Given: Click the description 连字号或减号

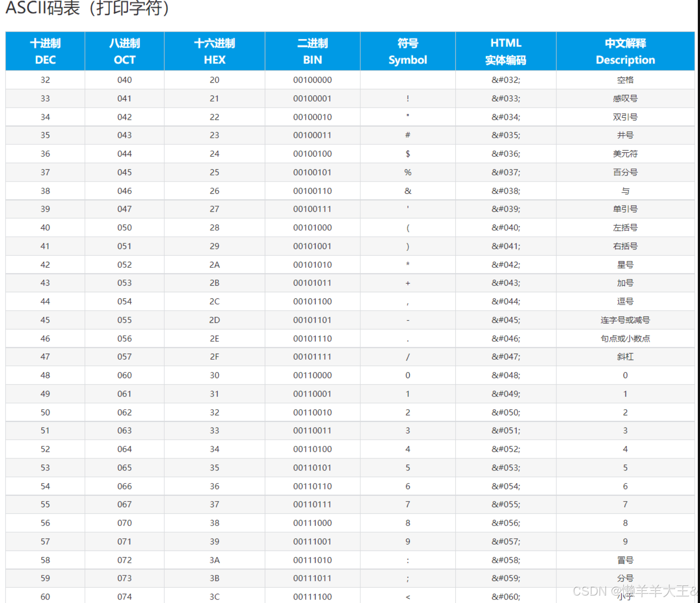Looking at the screenshot, I should pos(625,320).
